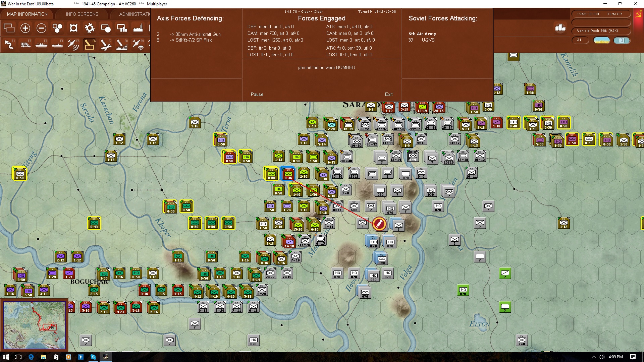Click the light blue 0 indicator
This screenshot has height=362, width=644.
tap(622, 41)
